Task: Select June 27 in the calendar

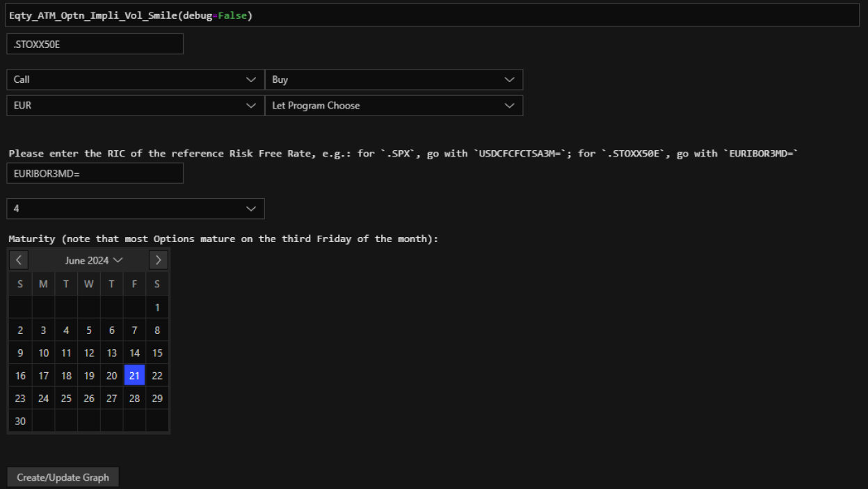Action: pyautogui.click(x=111, y=399)
